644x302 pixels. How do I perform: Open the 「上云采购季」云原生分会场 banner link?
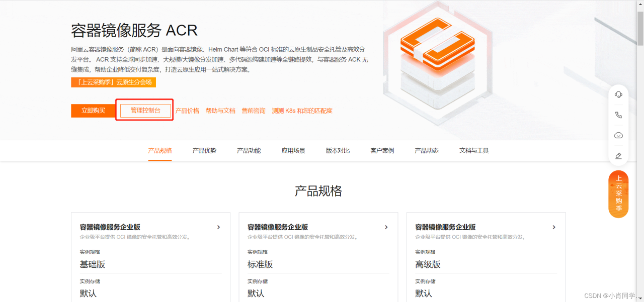point(113,82)
